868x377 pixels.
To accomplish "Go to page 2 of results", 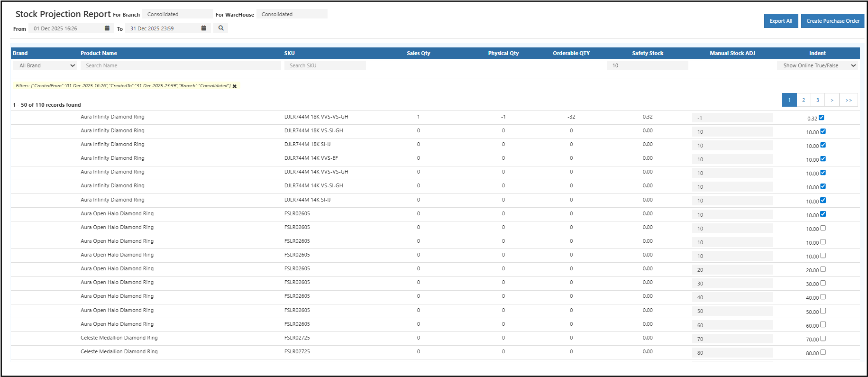I will tap(804, 100).
